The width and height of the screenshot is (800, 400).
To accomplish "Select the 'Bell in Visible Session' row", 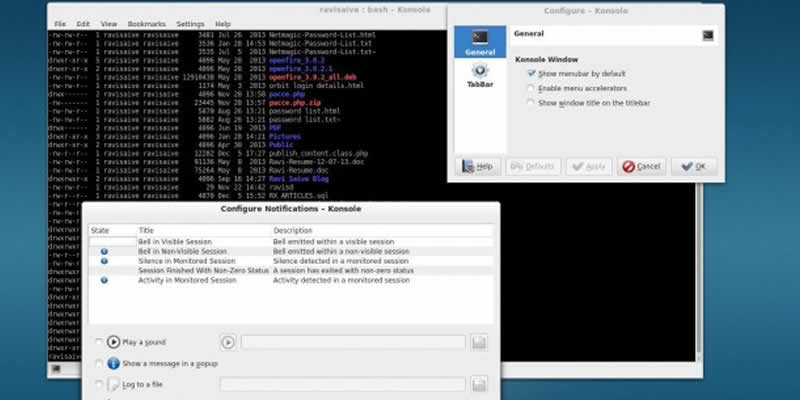I will pyautogui.click(x=291, y=242).
